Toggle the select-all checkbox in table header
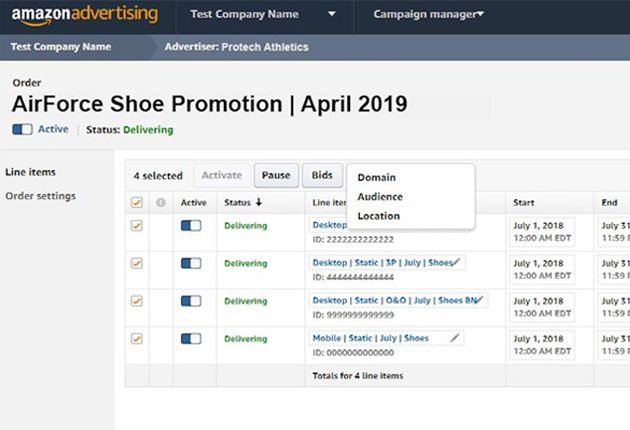Screen dimensions: 630x430 (137, 203)
